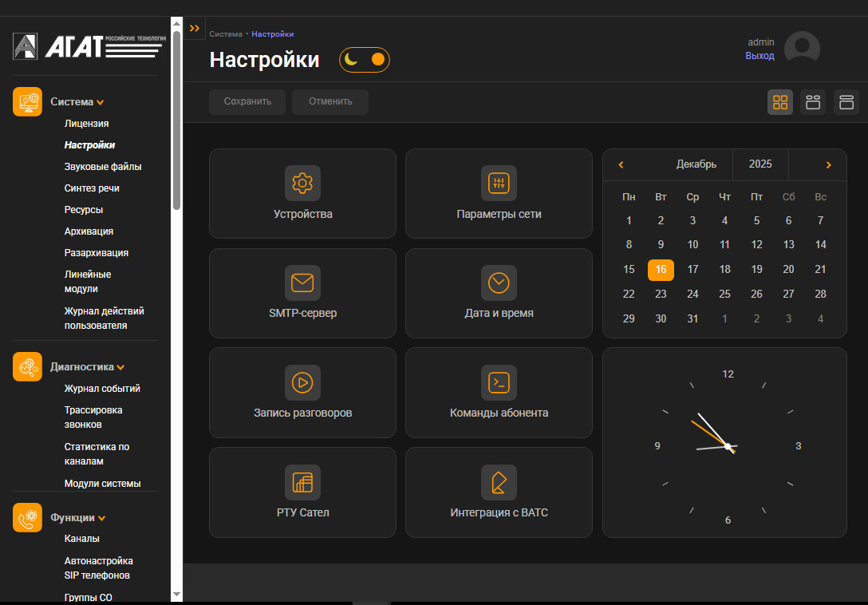The height and width of the screenshot is (605, 868).
Task: Open the SMTP-сервер envelope icon
Action: point(303,283)
